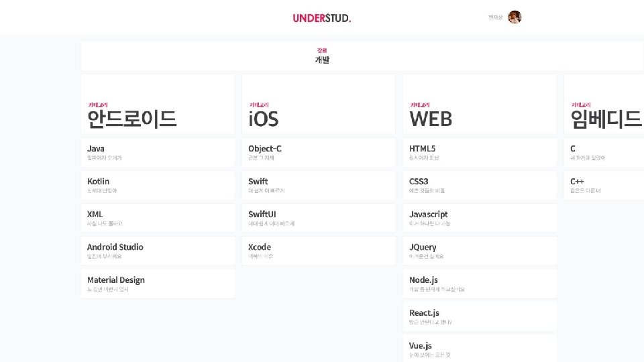Open the Swift topic

(319, 185)
